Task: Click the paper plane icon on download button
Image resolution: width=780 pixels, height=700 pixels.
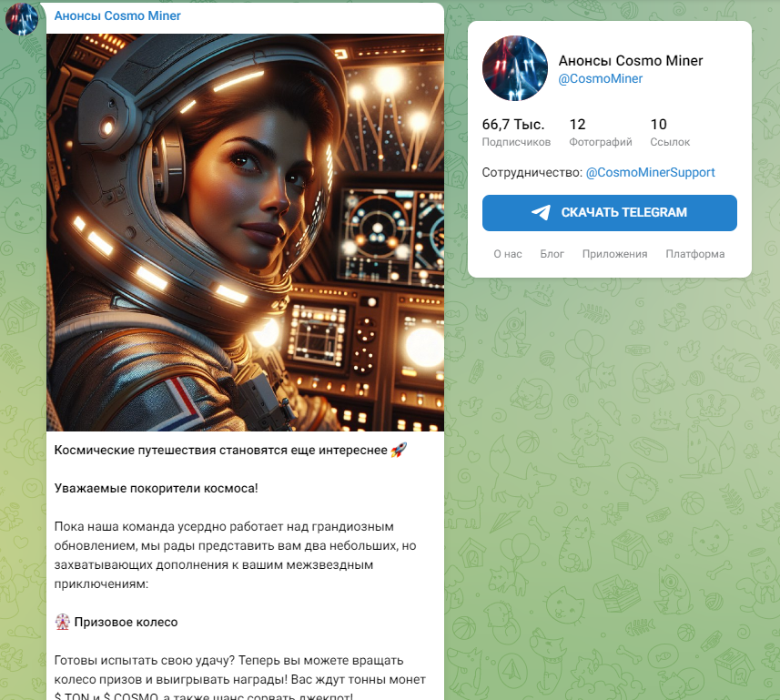Action: point(541,212)
